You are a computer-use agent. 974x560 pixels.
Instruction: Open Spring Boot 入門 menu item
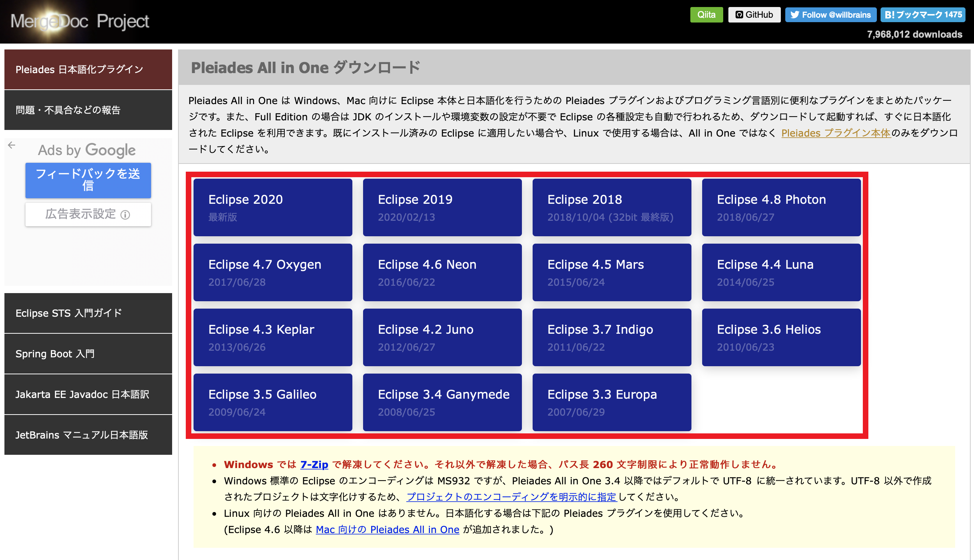pyautogui.click(x=88, y=354)
